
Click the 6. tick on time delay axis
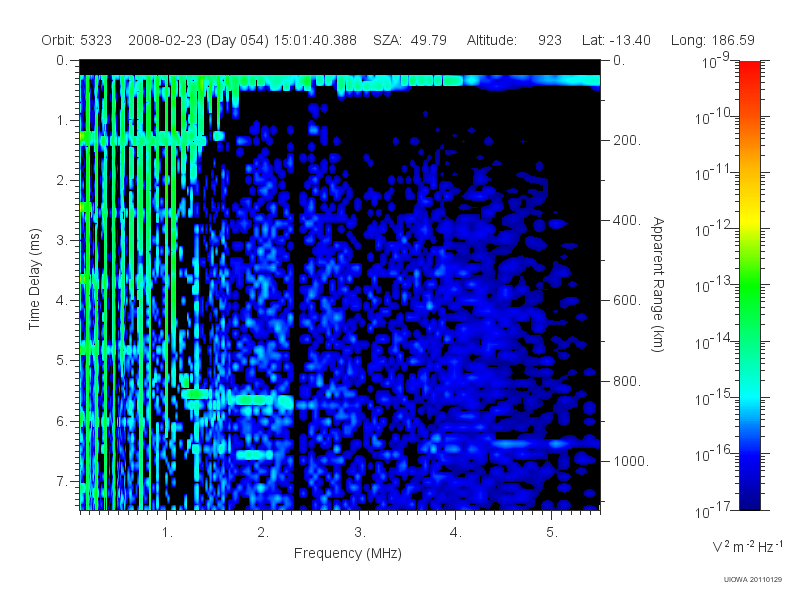click(61, 421)
